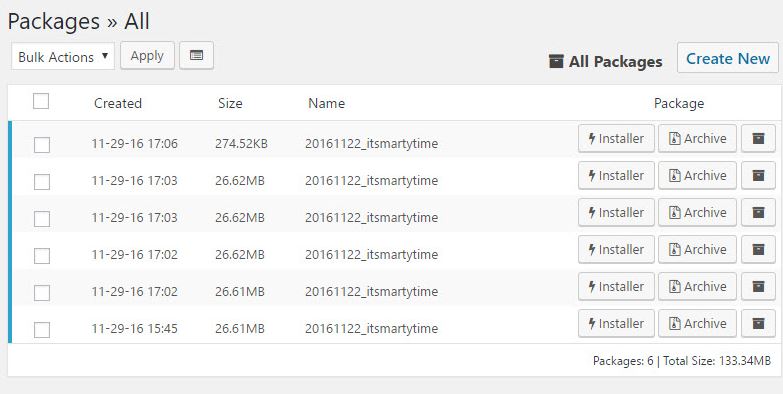
Task: Get Installer for 17:02 package sized 26.62MB
Action: [616, 249]
